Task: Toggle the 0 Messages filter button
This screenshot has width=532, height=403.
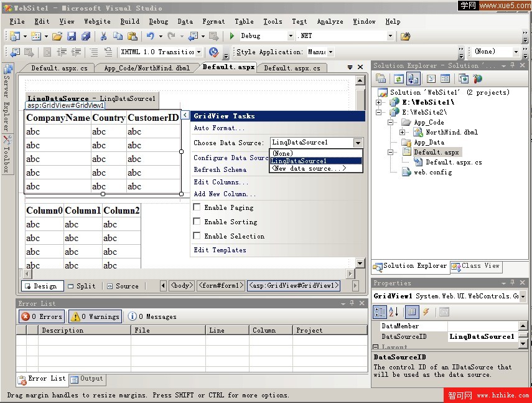Action: point(152,316)
